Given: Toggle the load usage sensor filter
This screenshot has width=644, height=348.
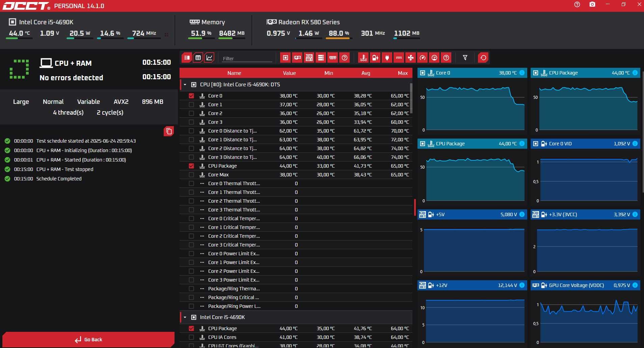Looking at the screenshot, I should point(434,58).
